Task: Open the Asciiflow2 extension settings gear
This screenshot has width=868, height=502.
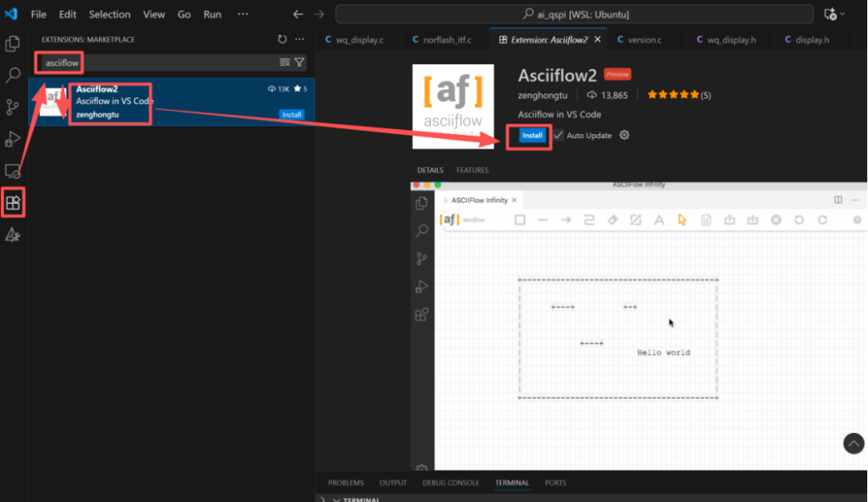Action: click(624, 135)
